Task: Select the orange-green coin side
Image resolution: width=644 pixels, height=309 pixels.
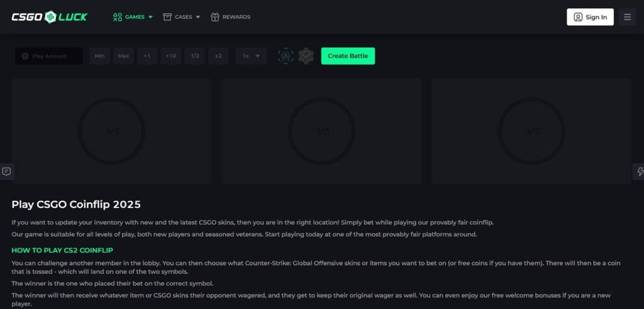Action: coord(306,56)
